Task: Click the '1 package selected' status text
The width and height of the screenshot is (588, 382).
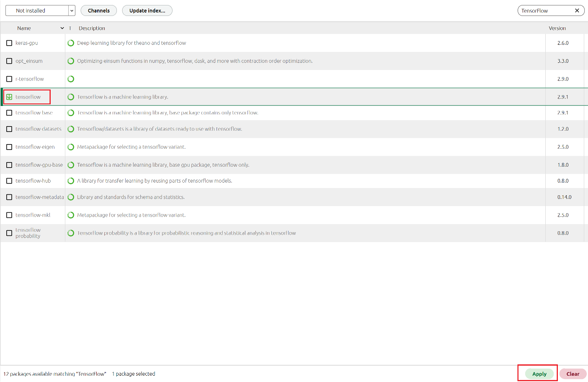Action: (134, 374)
